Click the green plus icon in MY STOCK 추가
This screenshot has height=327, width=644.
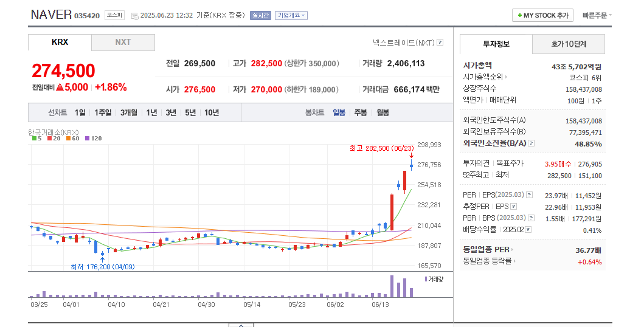click(x=519, y=16)
